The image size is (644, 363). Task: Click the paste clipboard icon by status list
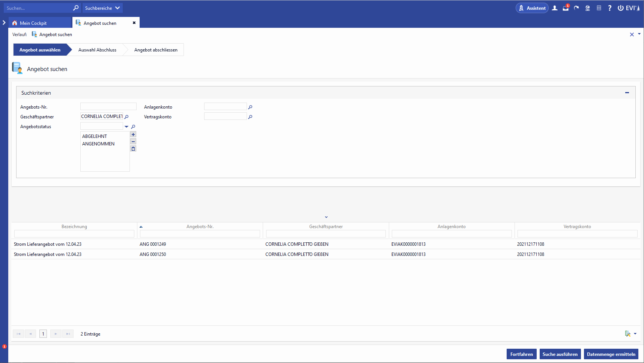pos(133,149)
